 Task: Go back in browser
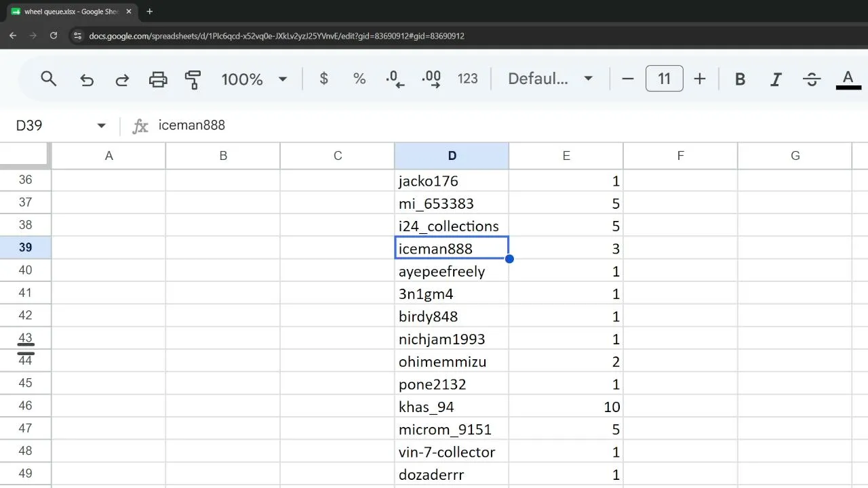click(x=13, y=36)
